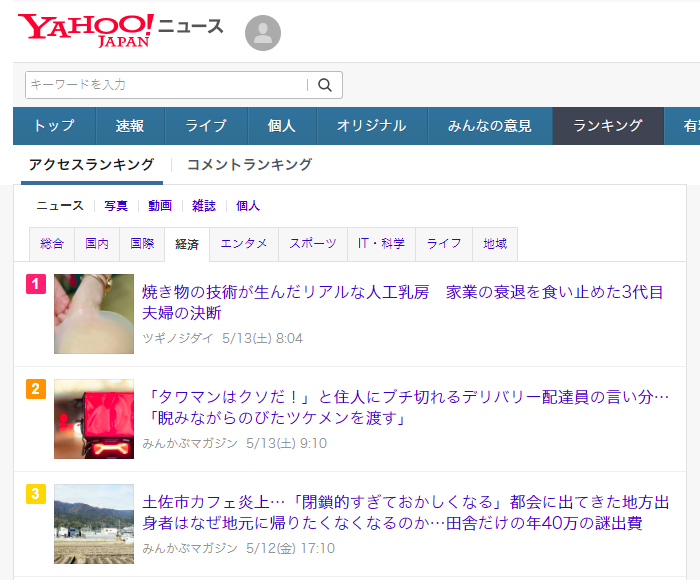Image resolution: width=700 pixels, height=580 pixels.
Task: Switch to コメントランキング tab
Action: [x=249, y=165]
